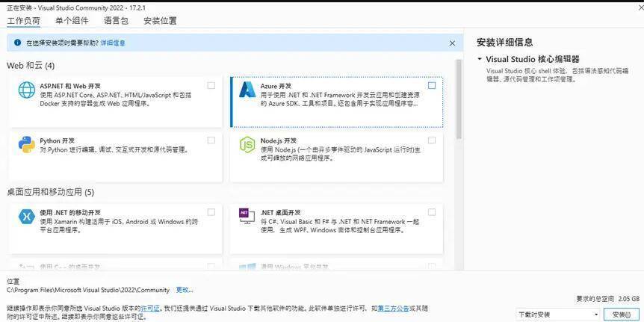Image resolution: width=644 pixels, height=322 pixels.
Task: Click the blue info icon in banner
Action: tap(17, 43)
